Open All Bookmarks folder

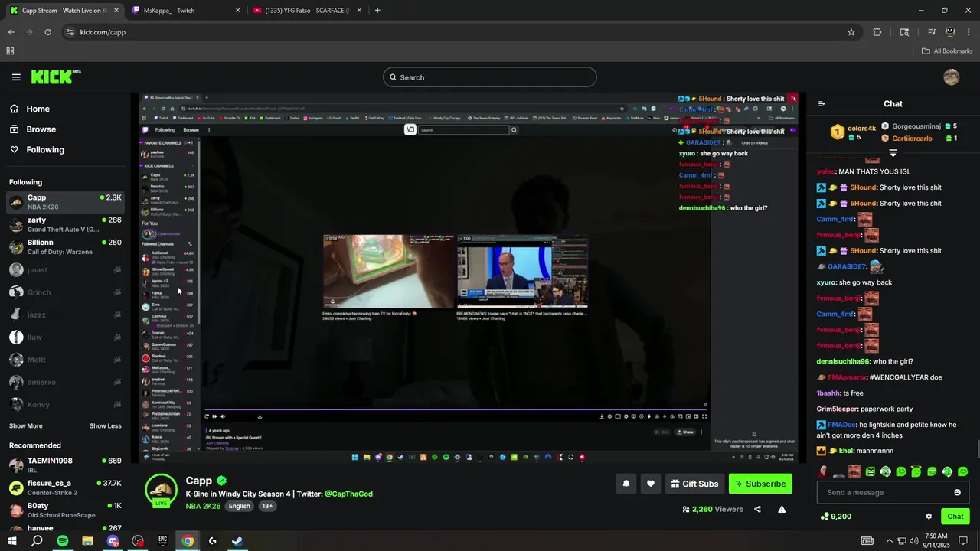click(947, 51)
